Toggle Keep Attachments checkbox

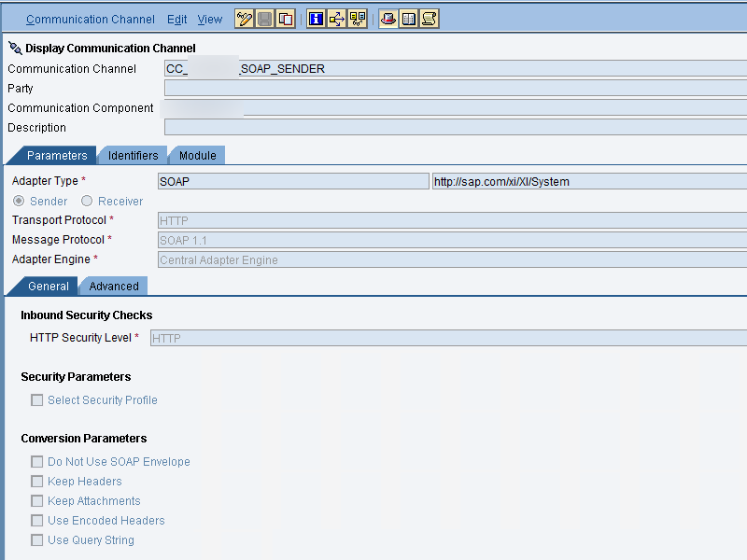36,501
